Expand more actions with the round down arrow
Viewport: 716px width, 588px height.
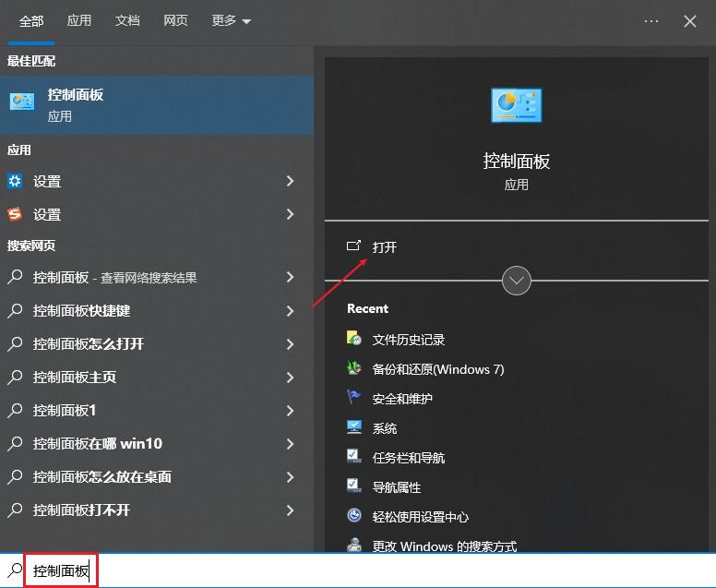tap(517, 281)
